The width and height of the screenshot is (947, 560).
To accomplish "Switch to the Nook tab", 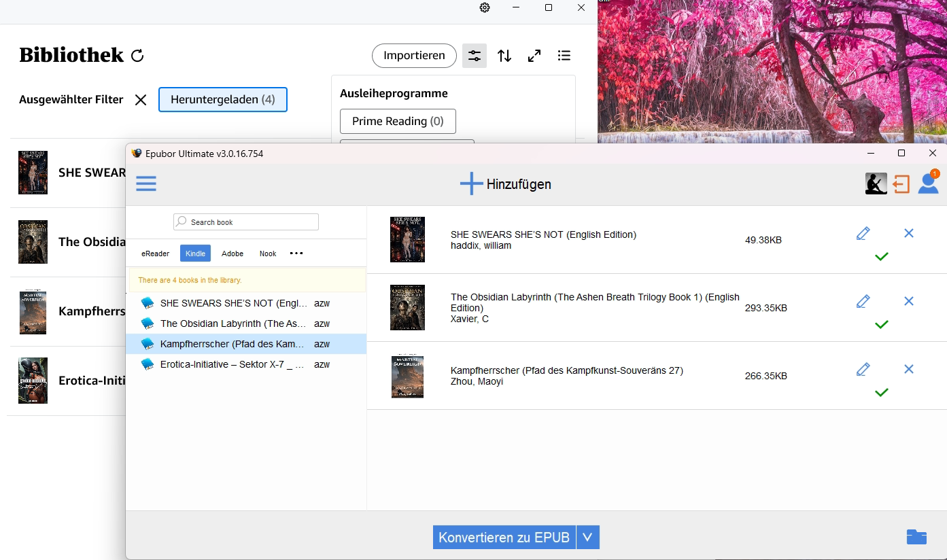I will (x=268, y=253).
